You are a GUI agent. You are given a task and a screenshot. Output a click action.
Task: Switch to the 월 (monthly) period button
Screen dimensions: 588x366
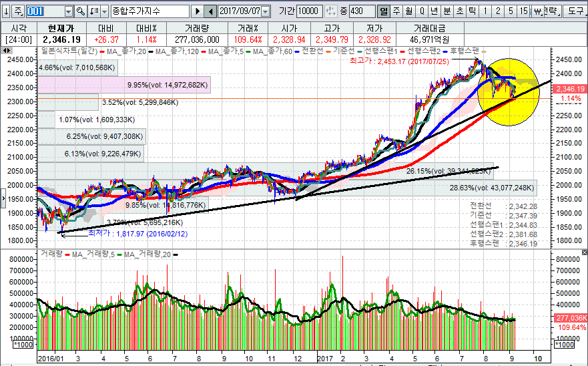click(408, 11)
